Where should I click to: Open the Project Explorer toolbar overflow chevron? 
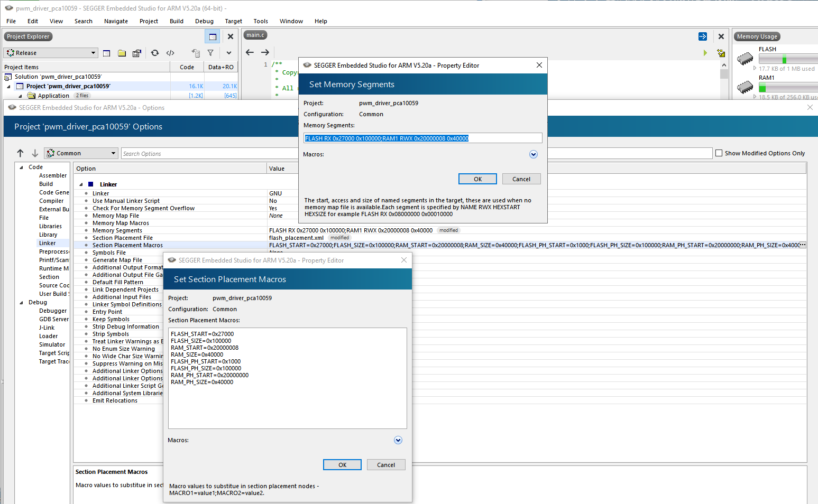[229, 53]
